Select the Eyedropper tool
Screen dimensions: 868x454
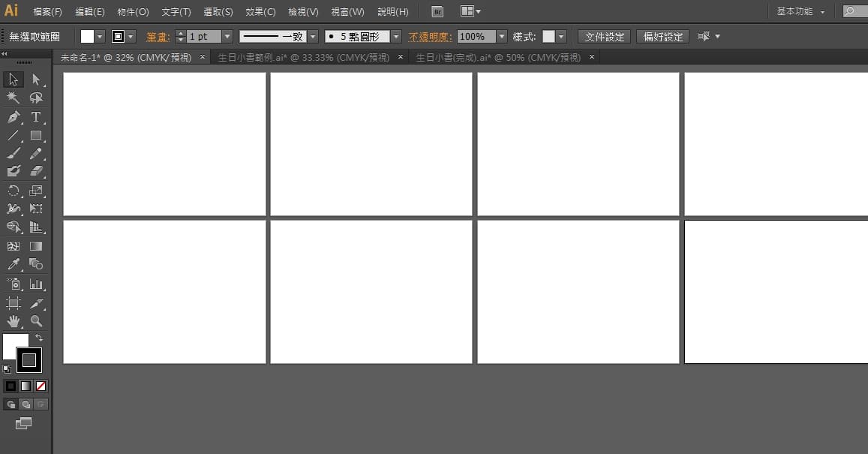(14, 264)
